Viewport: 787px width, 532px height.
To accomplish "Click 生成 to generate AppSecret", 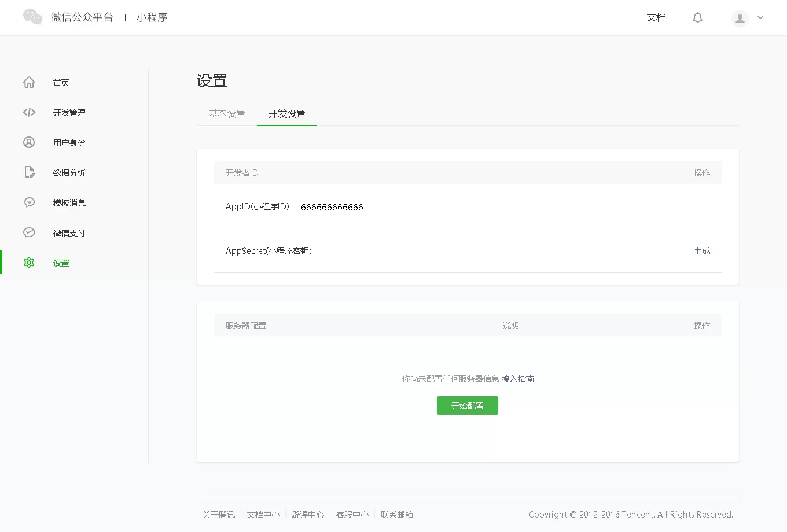I will [x=702, y=251].
